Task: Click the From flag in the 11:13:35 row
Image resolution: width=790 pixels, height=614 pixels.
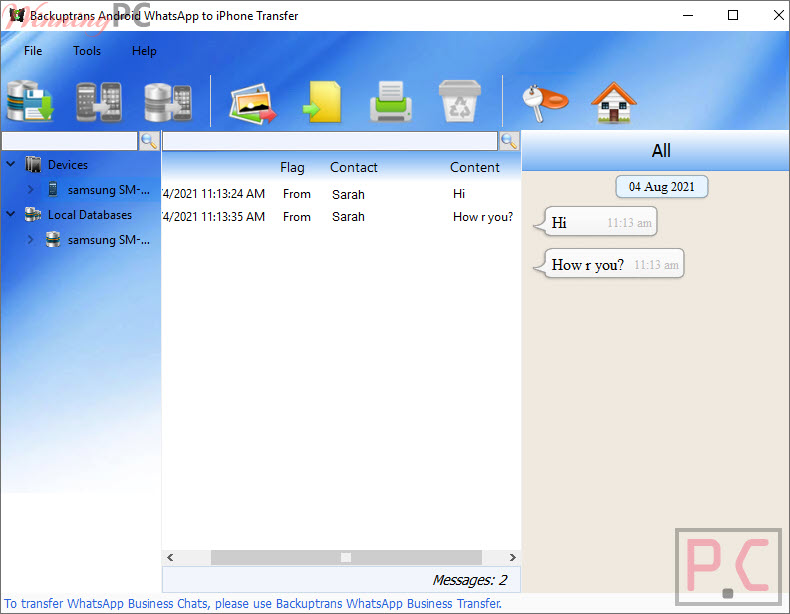Action: pyautogui.click(x=297, y=217)
